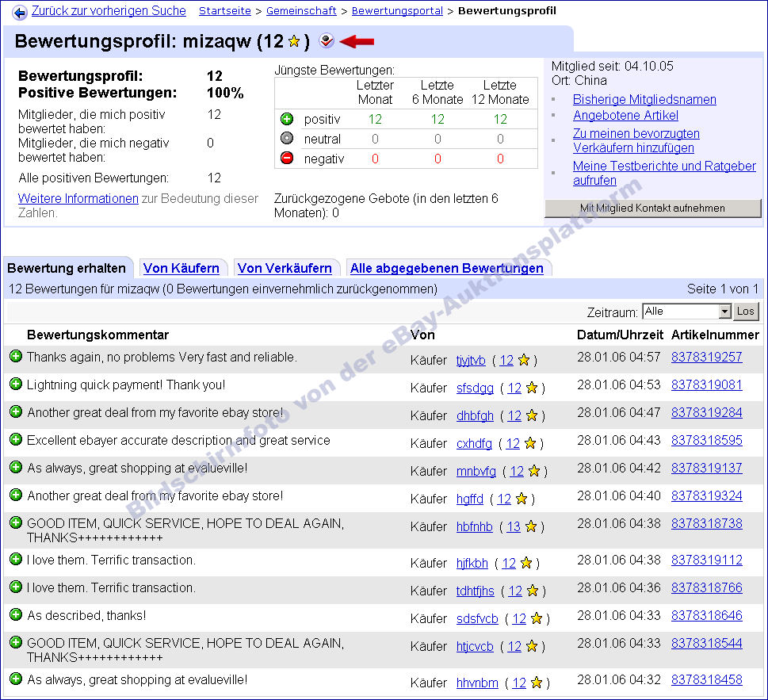Open the Bisherige Mitgliedsnamen link
This screenshot has width=768, height=700.
coord(644,99)
